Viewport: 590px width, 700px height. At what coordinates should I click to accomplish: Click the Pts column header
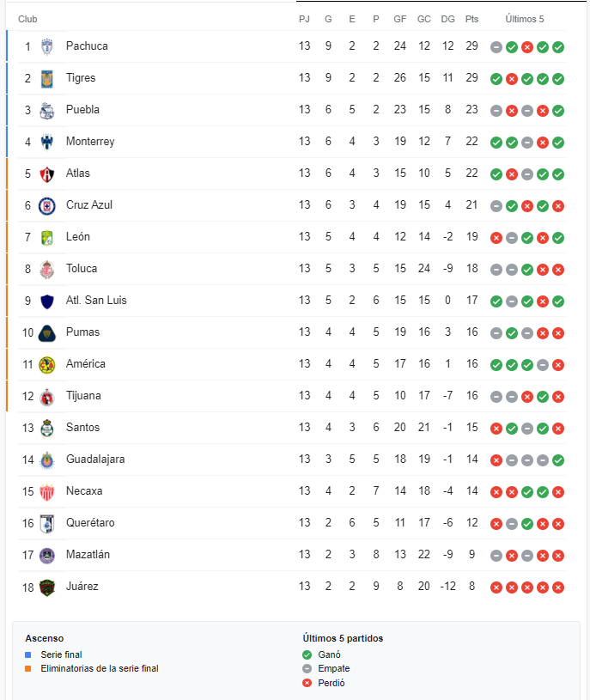point(471,19)
